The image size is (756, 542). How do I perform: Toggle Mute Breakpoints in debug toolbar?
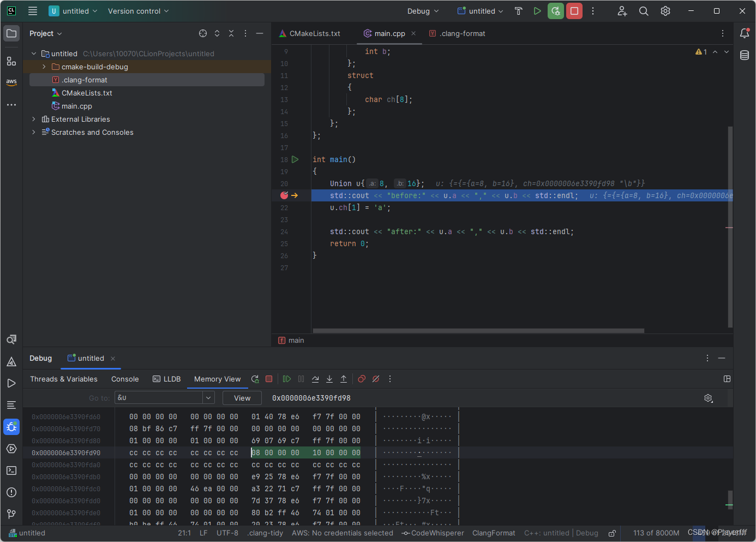[x=376, y=379]
